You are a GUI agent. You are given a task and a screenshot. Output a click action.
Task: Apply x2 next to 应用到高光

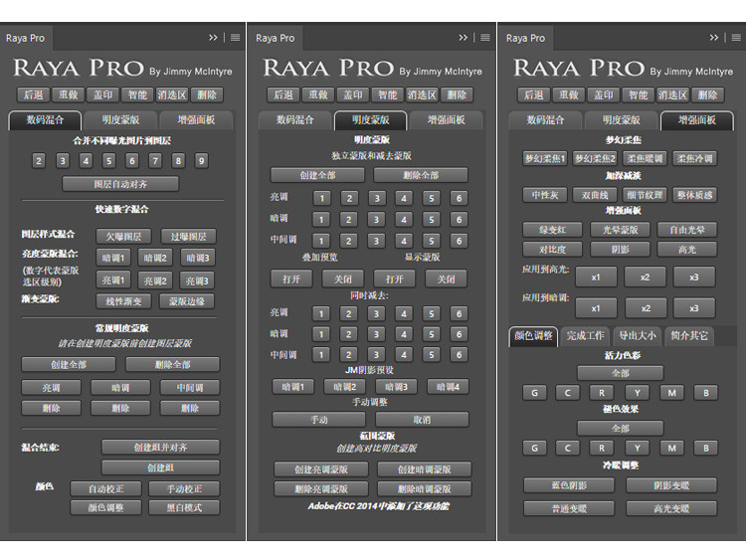(x=645, y=277)
